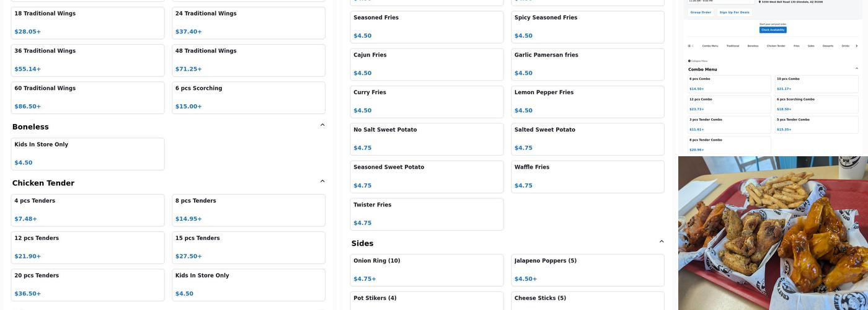Collapse the Boneless section
Viewport: 868px width, 310px height.
(322, 125)
